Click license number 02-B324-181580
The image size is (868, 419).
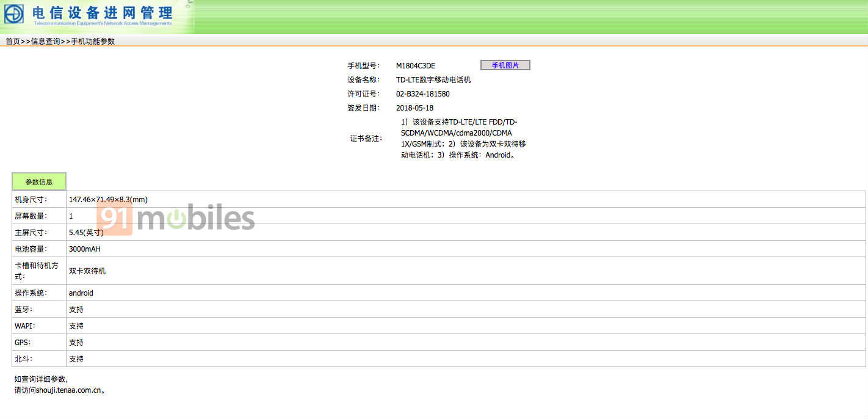(x=422, y=94)
